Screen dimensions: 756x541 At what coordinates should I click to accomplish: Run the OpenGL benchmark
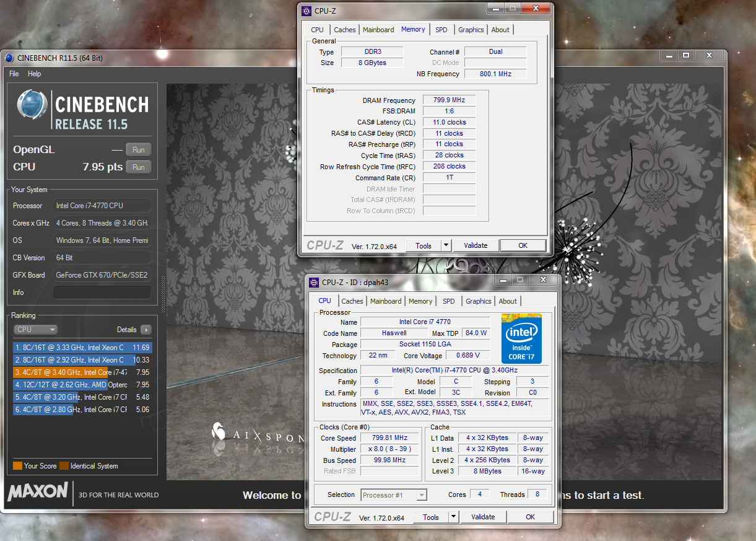(139, 150)
